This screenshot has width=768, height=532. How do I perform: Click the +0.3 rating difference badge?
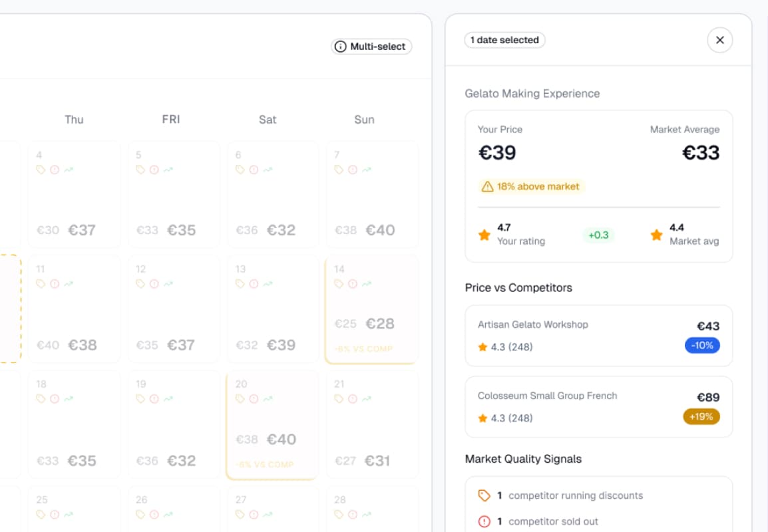tap(598, 235)
